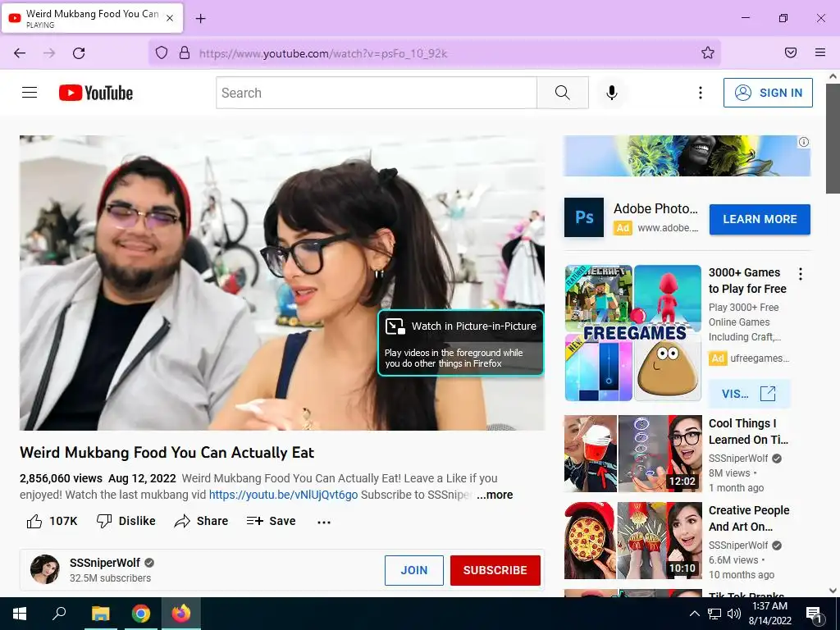Click LEARN MORE on Adobe ad
Image resolution: width=840 pixels, height=630 pixels.
(760, 219)
